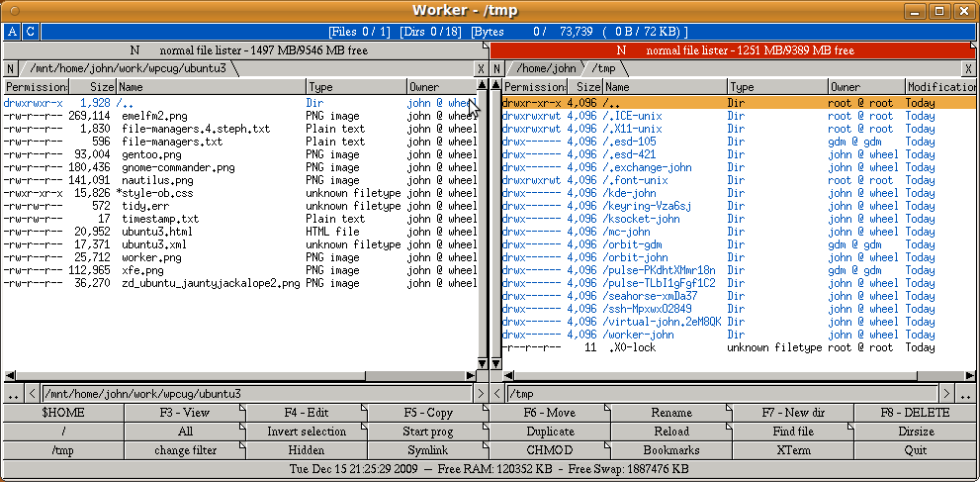Toggle the Hidden files button

point(306,449)
